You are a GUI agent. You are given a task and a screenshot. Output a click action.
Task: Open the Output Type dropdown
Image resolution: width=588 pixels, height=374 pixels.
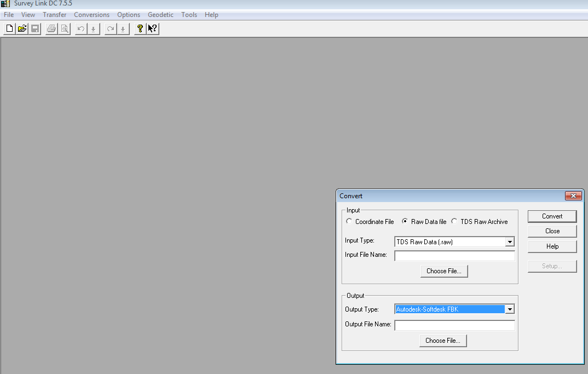(510, 309)
